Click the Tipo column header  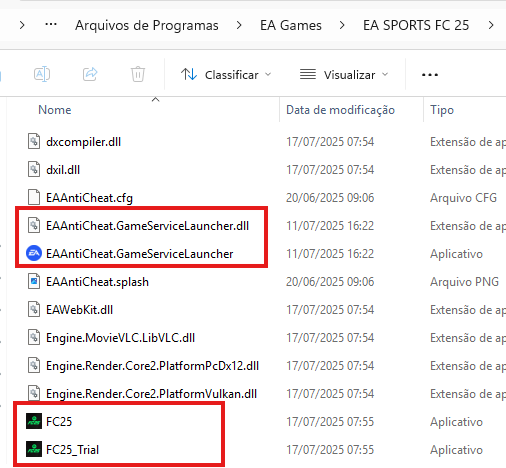(442, 110)
